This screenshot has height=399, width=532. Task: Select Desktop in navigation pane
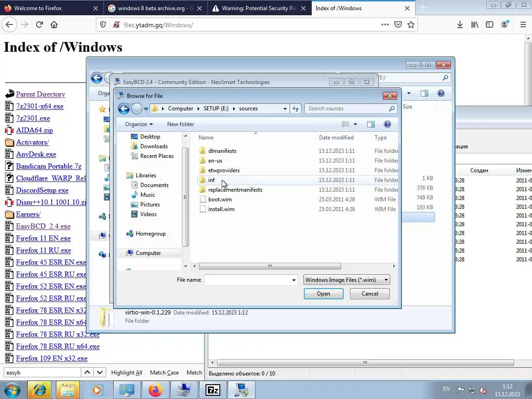[150, 136]
